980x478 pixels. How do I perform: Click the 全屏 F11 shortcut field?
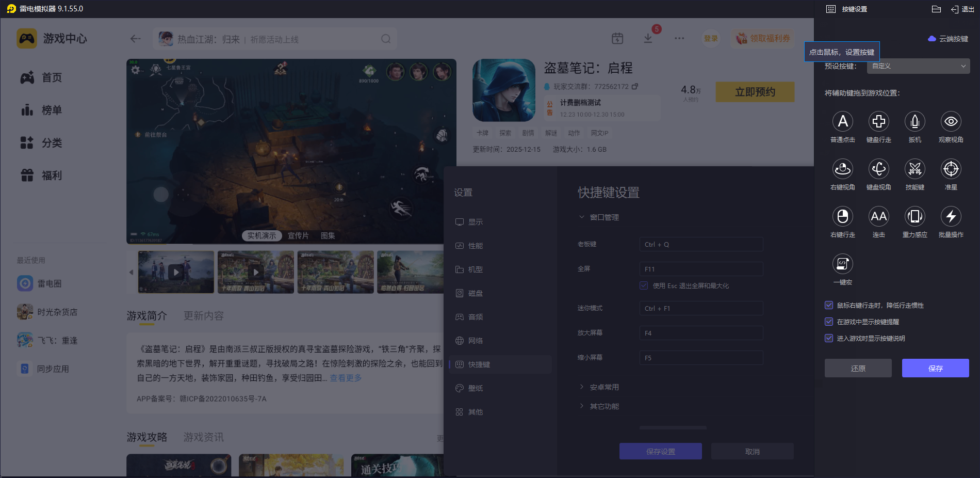coord(701,269)
